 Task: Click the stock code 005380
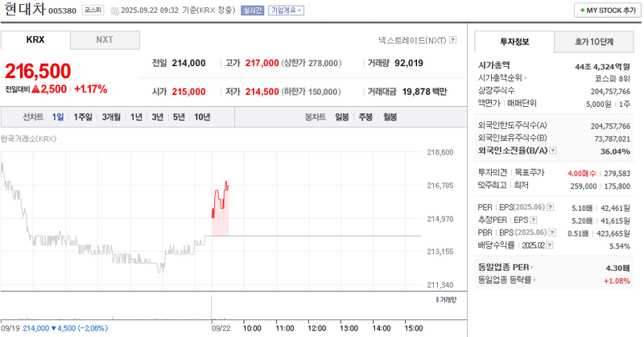coord(63,10)
